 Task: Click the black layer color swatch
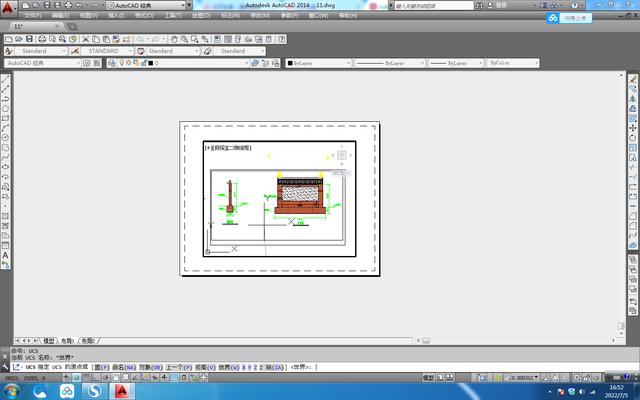coord(150,63)
